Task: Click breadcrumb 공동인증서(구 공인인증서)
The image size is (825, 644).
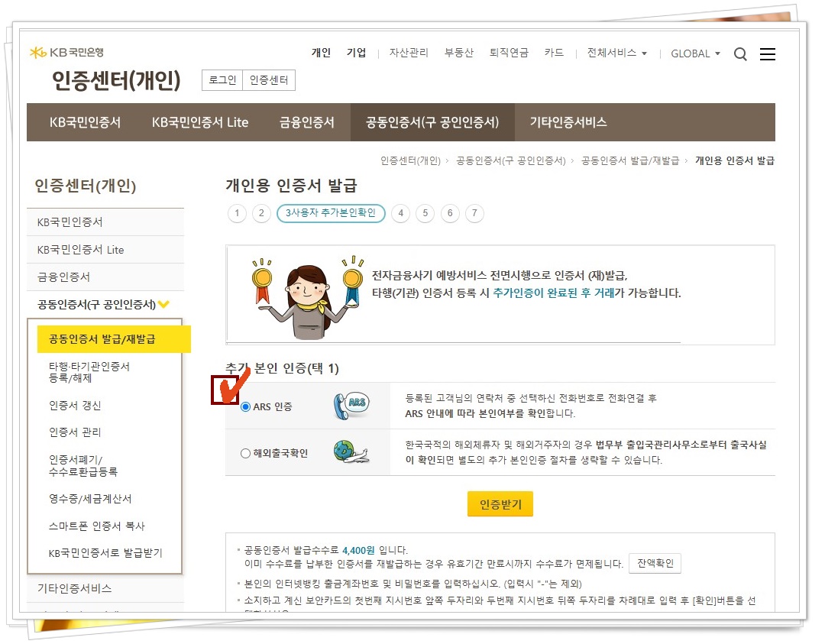Action: [510, 160]
